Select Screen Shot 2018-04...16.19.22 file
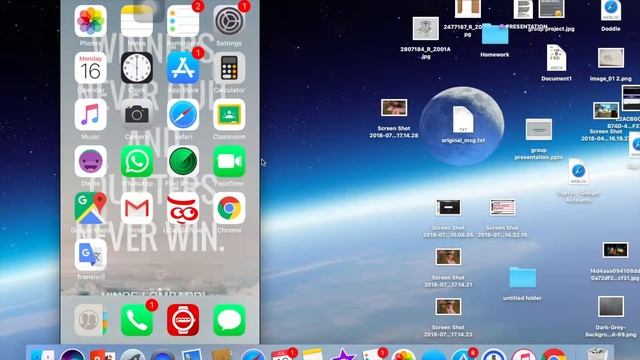Viewport: 640px width, 360px height. coord(606,111)
